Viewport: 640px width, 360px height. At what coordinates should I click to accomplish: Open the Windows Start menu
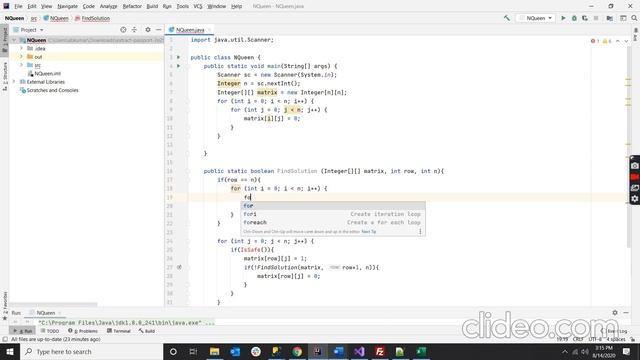(x=10, y=351)
